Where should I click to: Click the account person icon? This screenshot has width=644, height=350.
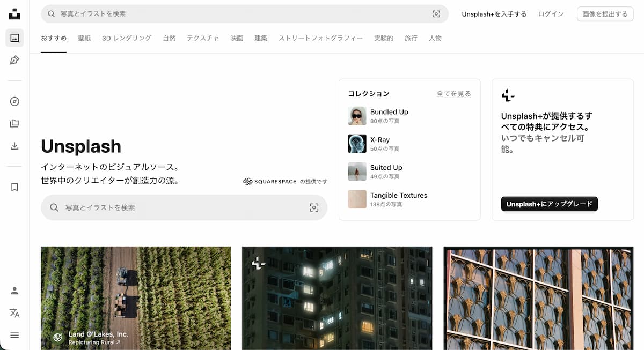pos(14,291)
